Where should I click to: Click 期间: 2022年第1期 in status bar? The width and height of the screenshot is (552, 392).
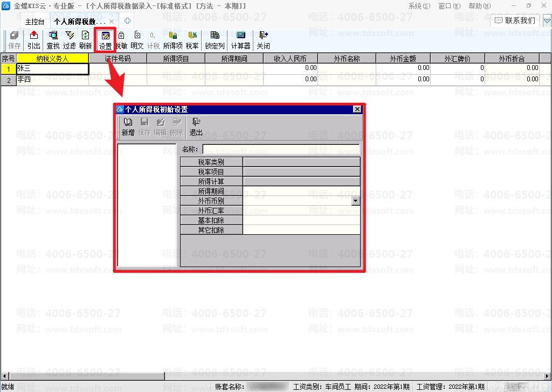coord(382,387)
